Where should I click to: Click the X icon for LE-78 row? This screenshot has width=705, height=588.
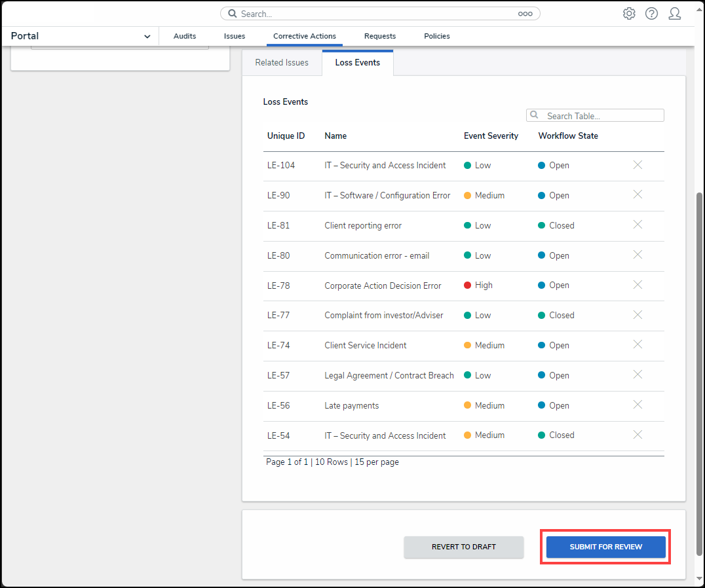click(x=638, y=285)
